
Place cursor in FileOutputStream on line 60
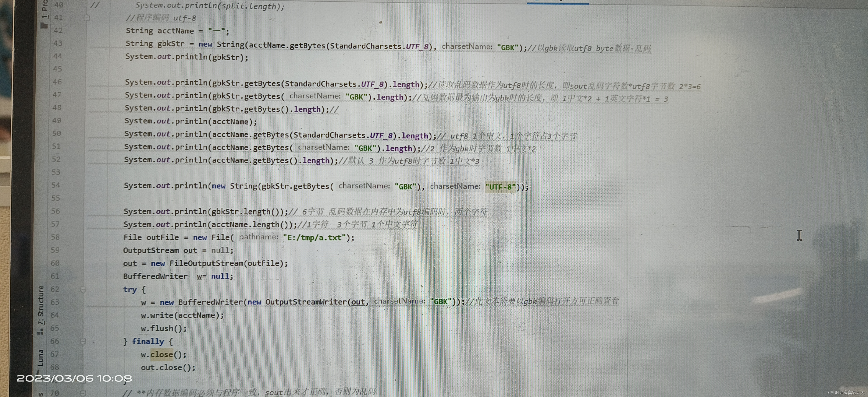(206, 263)
